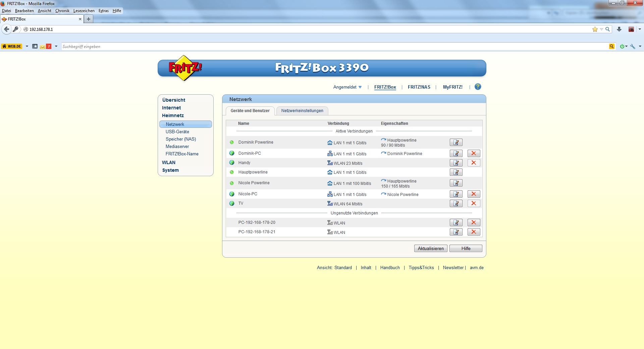Viewport: 644px width, 349px height.
Task: Delete the Nicole-PC device entry
Action: tap(474, 194)
